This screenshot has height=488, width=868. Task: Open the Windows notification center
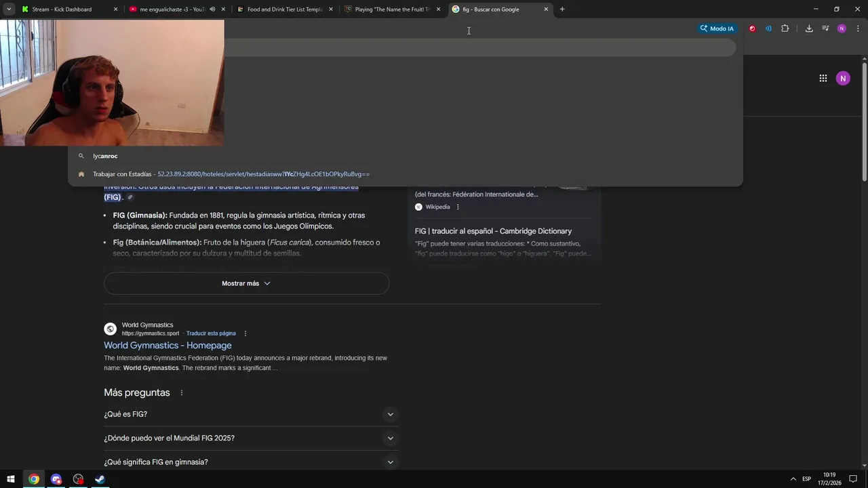click(x=853, y=479)
